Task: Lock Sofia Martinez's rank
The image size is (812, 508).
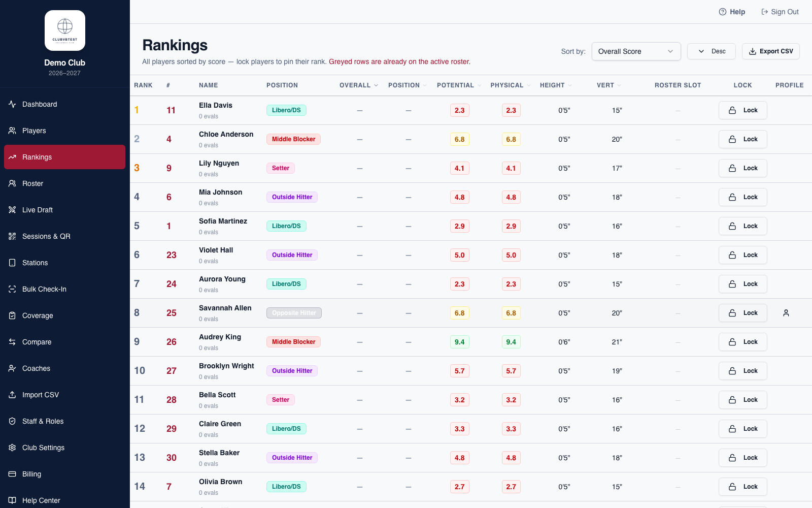Action: pyautogui.click(x=742, y=226)
